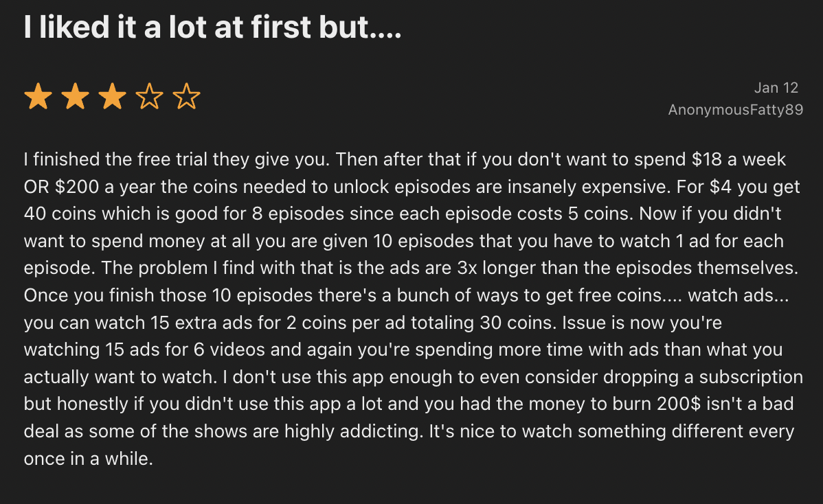Click the text 'totaling 30 coins'
The image size is (823, 504).
point(508,322)
